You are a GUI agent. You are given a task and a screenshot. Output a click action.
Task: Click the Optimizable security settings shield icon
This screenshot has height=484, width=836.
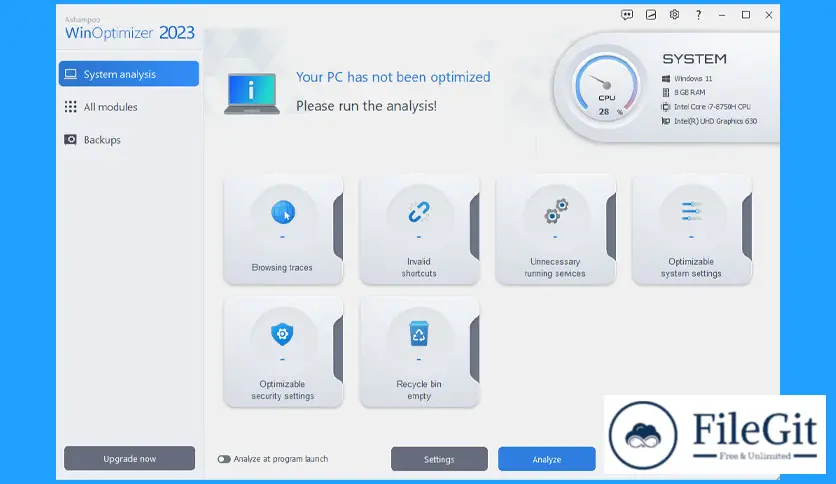pos(283,334)
